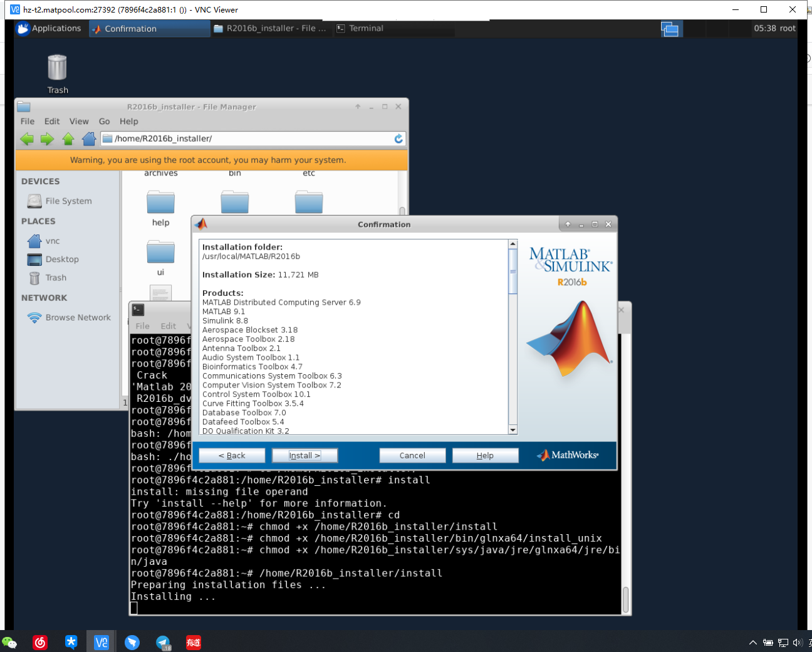
Task: Click 'Curve Fitting Toolbox 3.5.4' entry
Action: point(253,404)
